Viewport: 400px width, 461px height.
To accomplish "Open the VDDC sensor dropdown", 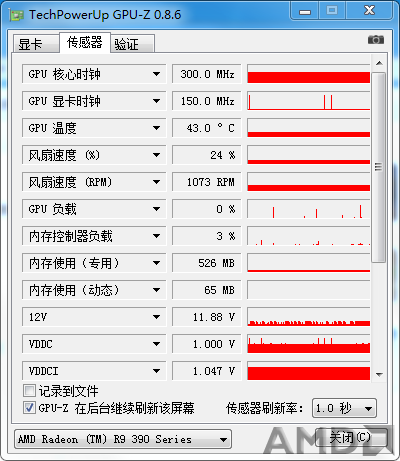I will [94, 344].
